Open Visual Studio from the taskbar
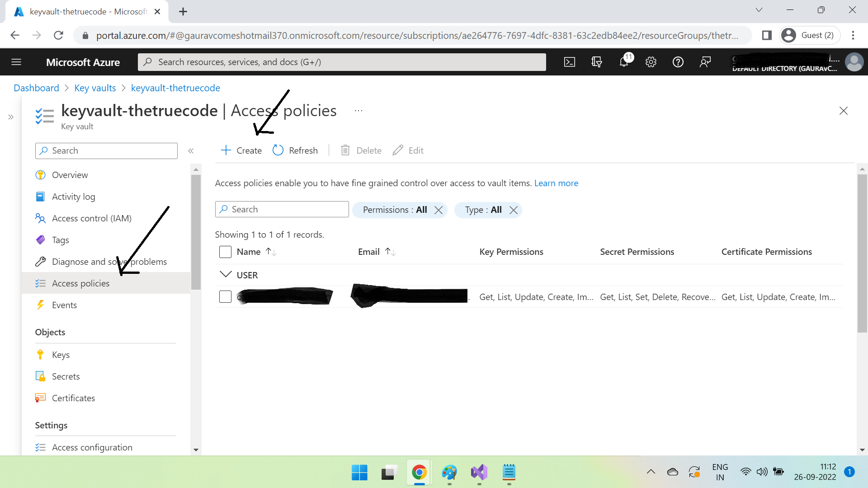Screen dimensions: 868x488 [x=479, y=473]
